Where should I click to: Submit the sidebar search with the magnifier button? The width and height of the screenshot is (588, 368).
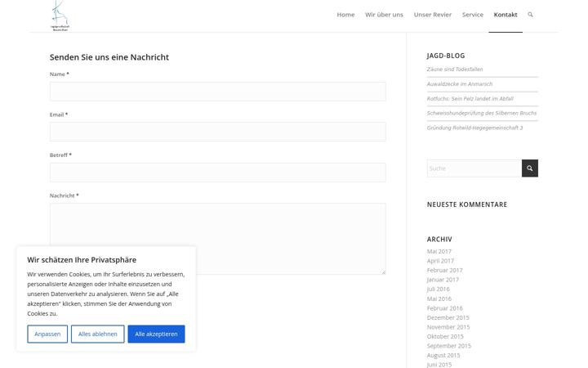click(x=529, y=168)
